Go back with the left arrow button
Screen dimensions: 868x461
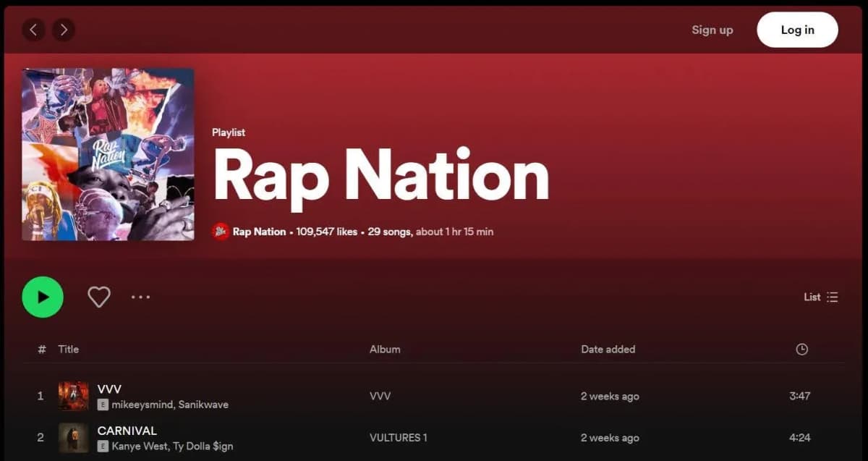click(33, 30)
